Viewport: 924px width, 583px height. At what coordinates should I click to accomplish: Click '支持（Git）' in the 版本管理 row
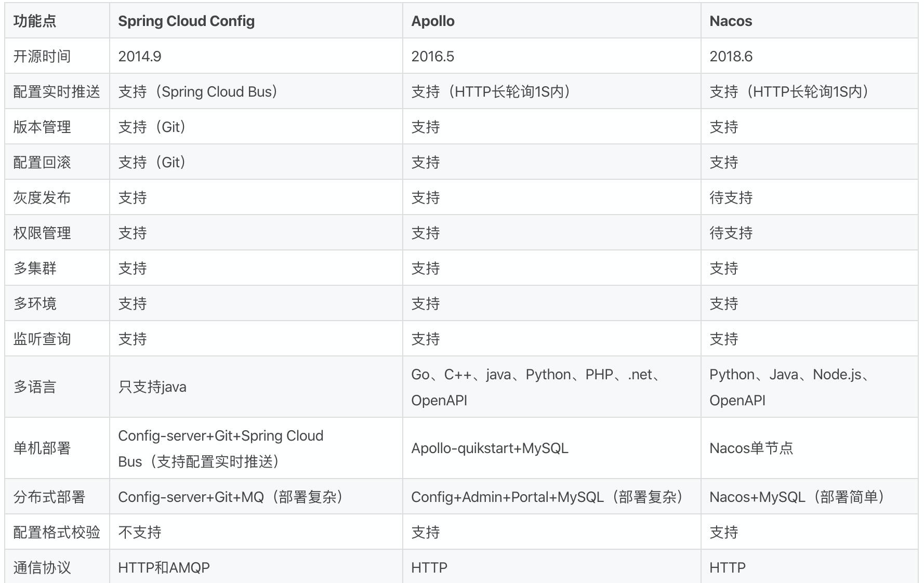256,127
